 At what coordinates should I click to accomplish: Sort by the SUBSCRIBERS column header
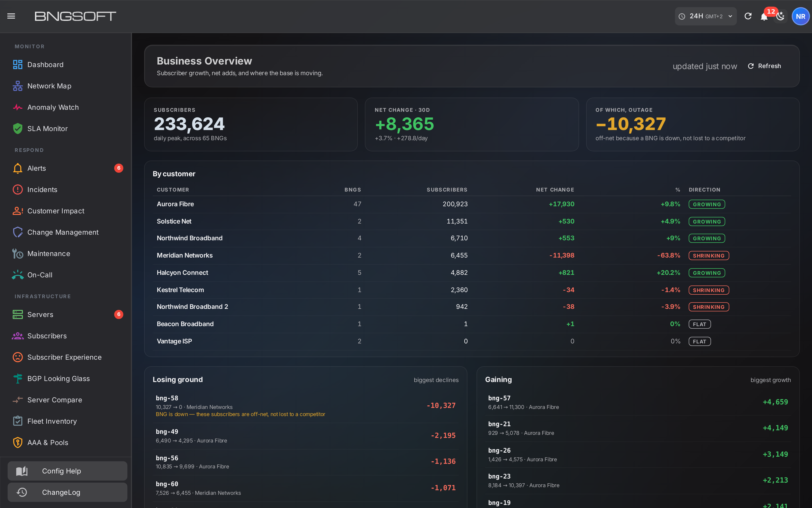tap(447, 189)
